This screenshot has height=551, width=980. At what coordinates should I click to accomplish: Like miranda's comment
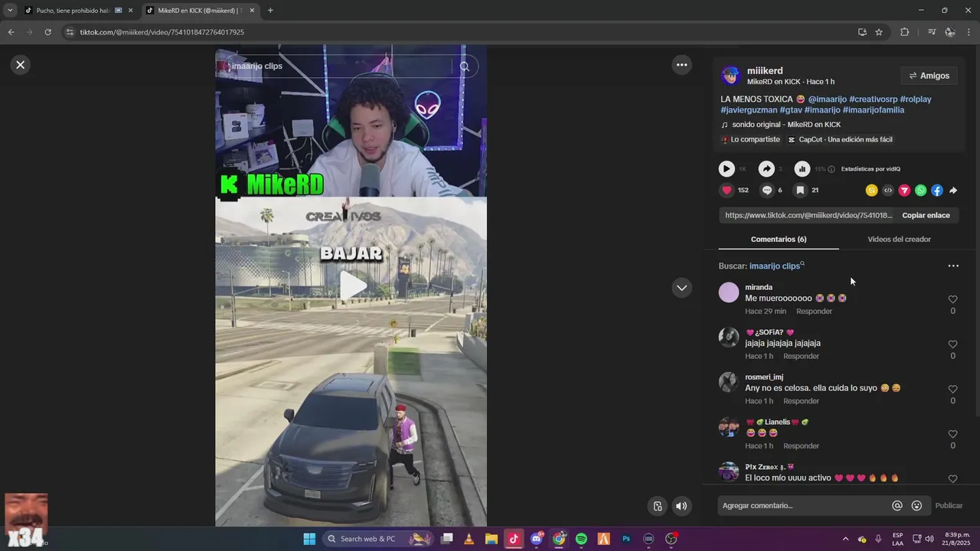coord(952,299)
